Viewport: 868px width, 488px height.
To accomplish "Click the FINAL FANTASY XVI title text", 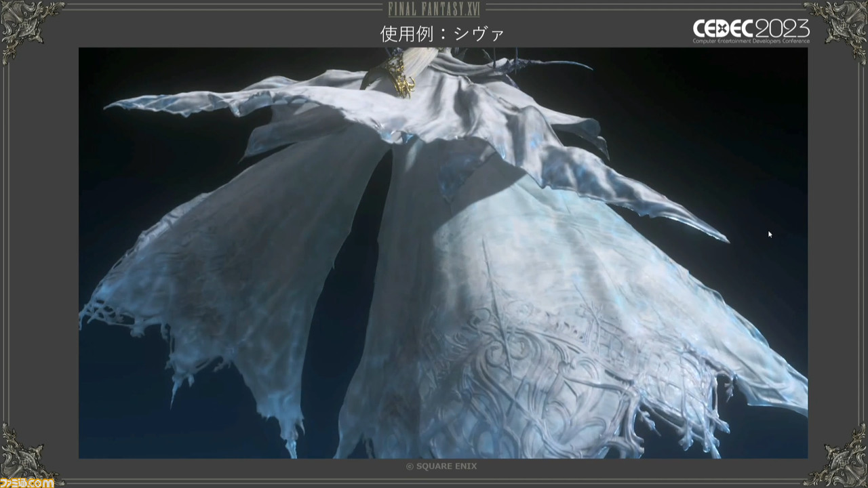I will coord(434,9).
